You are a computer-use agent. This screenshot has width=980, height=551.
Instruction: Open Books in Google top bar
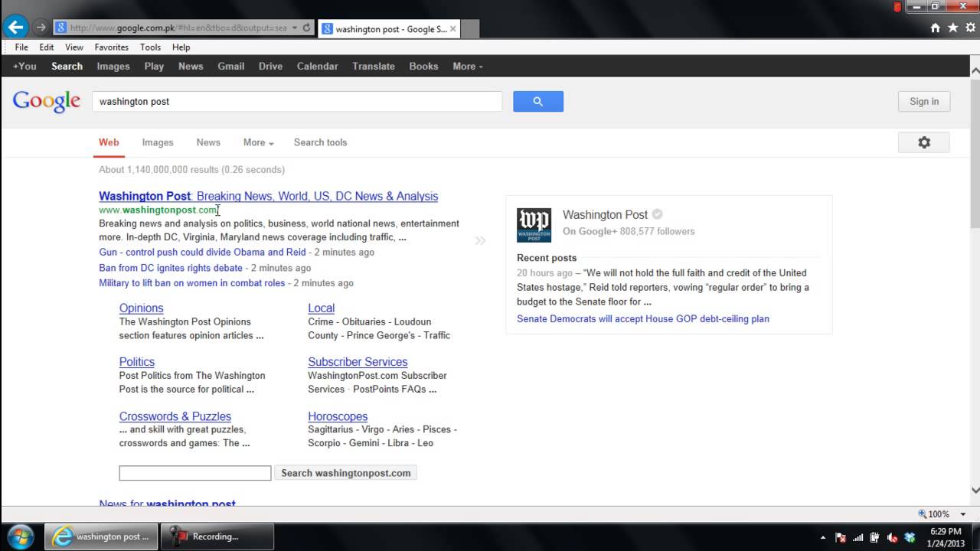423,67
